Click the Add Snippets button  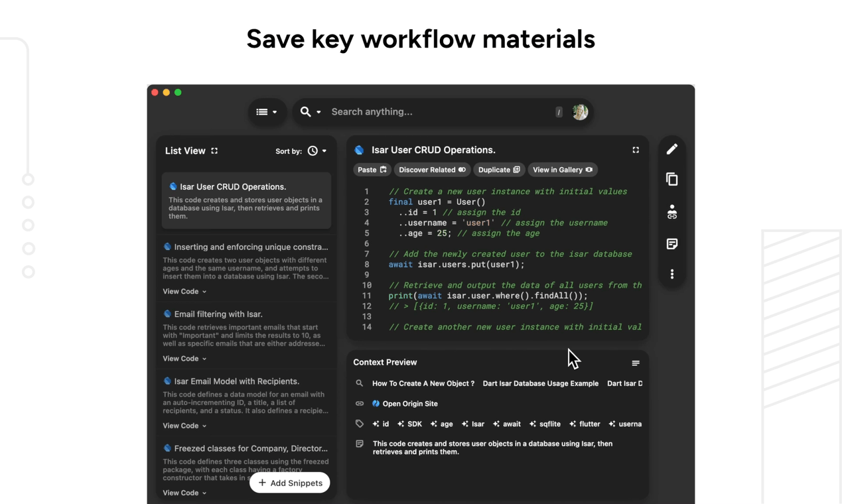pos(290,483)
